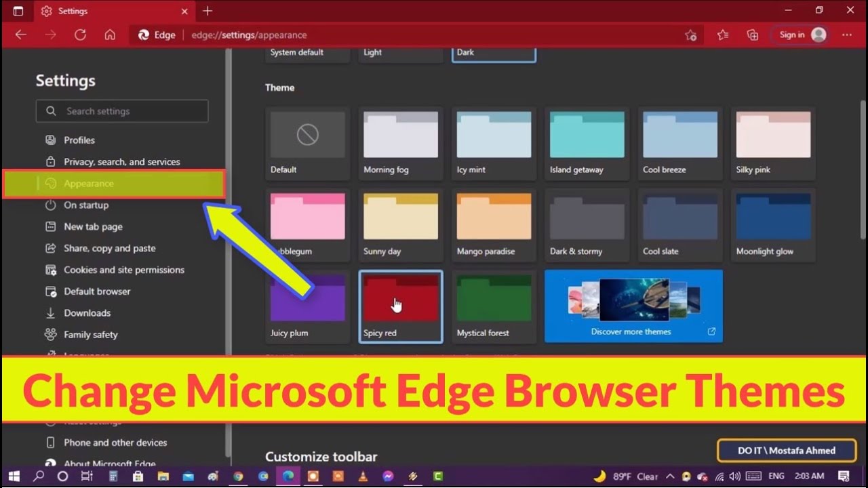Apply the Spicy red theme
The width and height of the screenshot is (868, 488).
coord(401,306)
